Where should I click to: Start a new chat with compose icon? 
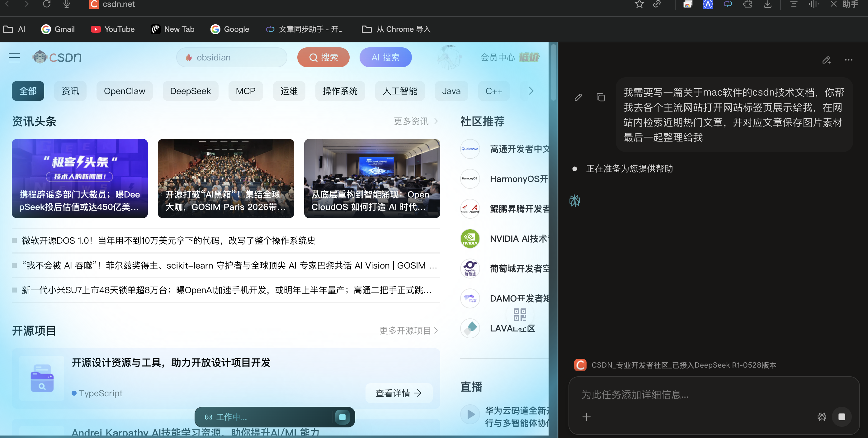[827, 60]
